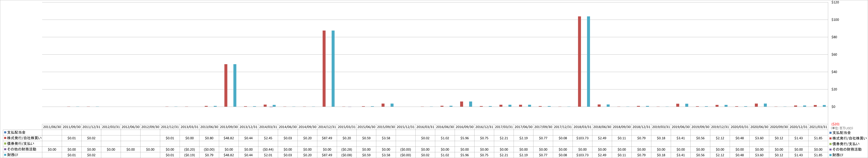
Task: Click the ($0.20) cell under 2013/03/31
Action: pyautogui.click(x=189, y=149)
